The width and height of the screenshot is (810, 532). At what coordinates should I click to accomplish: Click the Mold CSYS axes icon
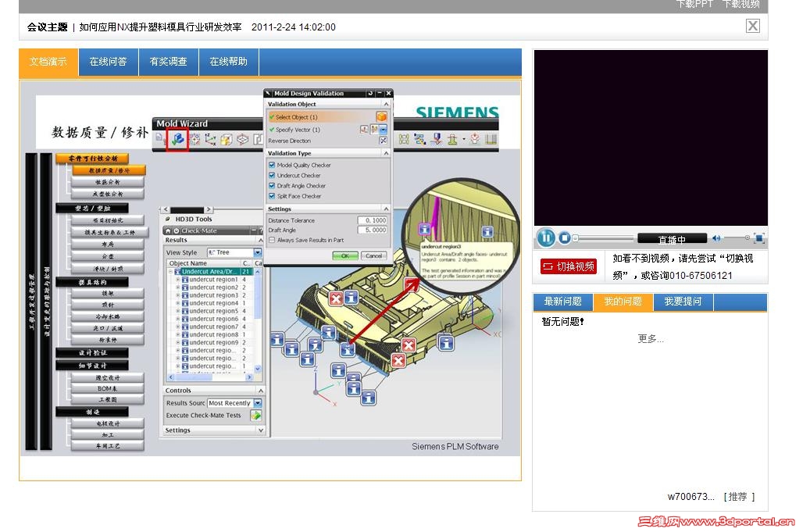(210, 139)
